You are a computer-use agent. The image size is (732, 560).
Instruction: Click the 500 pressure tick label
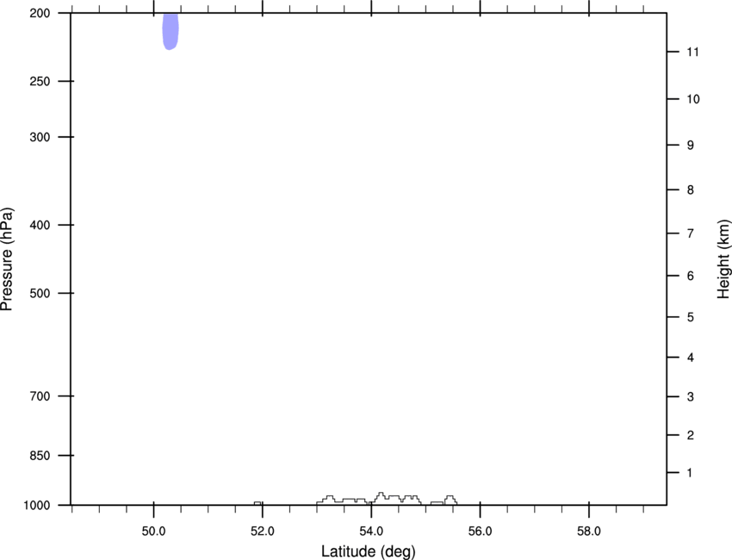pos(40,293)
